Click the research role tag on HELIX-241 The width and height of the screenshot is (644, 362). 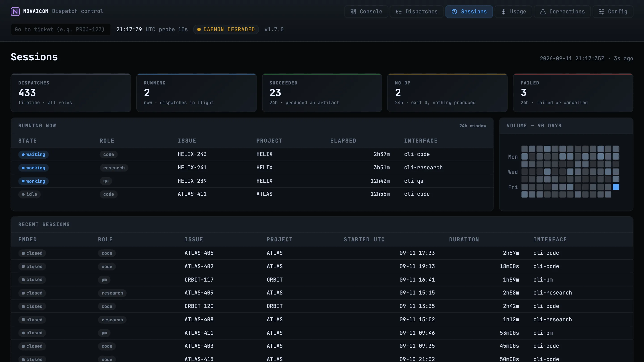pos(114,168)
